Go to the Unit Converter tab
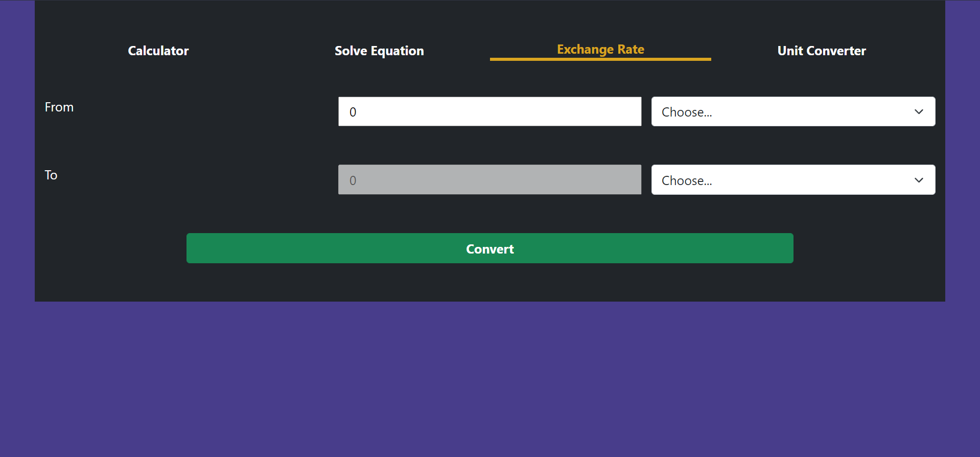Viewport: 980px width, 457px height. click(x=822, y=51)
